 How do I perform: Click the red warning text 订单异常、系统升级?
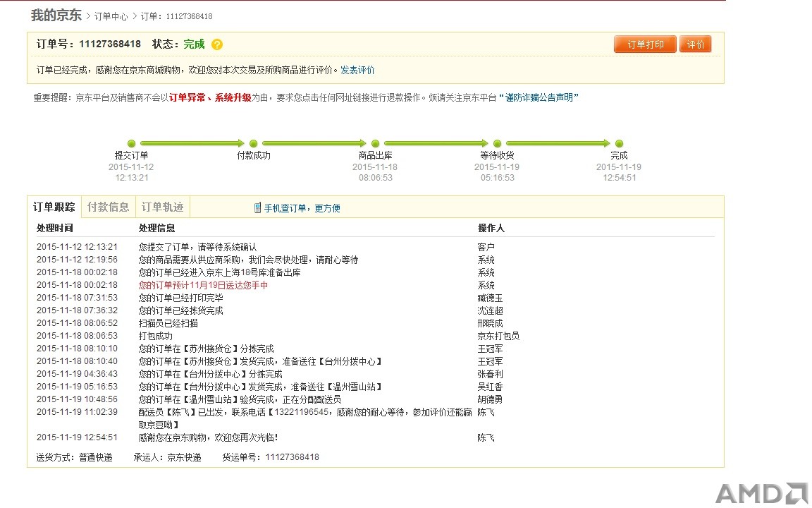pos(210,97)
